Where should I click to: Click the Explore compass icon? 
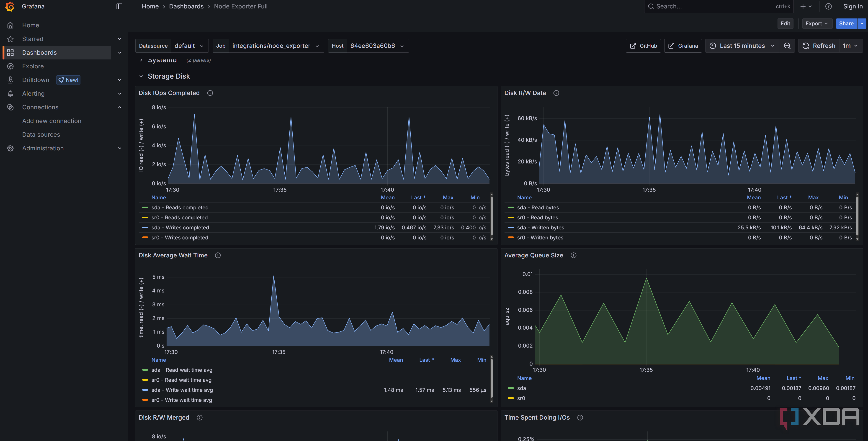tap(10, 66)
